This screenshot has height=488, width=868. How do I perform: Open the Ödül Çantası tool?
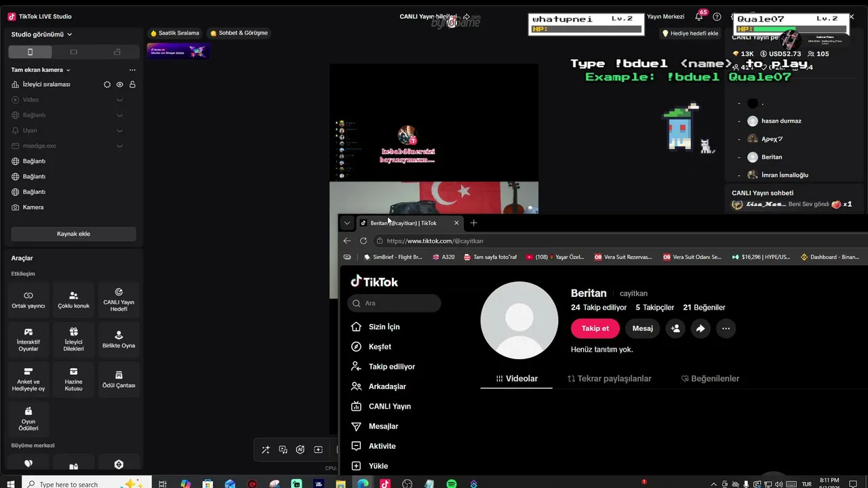coord(119,380)
